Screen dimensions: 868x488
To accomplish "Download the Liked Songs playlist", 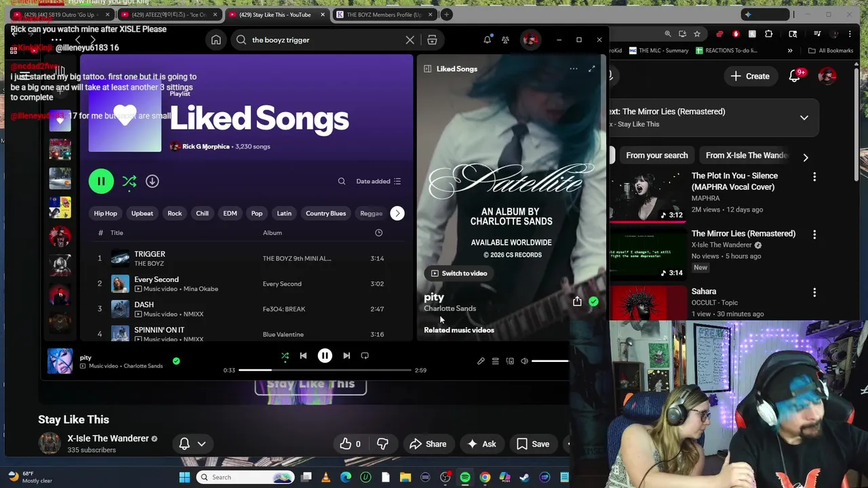I will (152, 181).
